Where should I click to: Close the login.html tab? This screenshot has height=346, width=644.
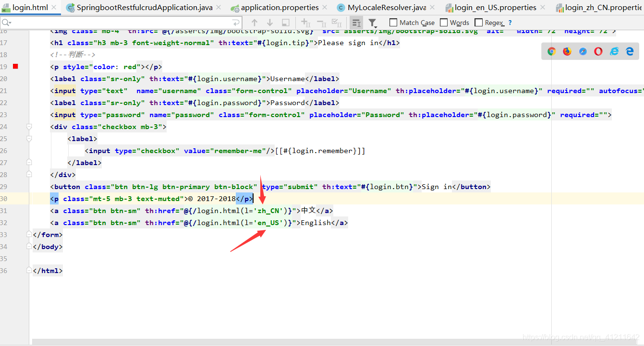[54, 7]
